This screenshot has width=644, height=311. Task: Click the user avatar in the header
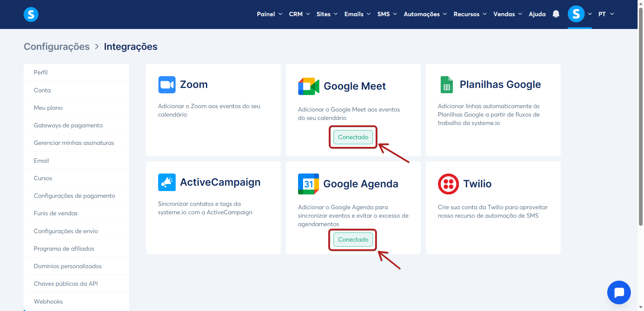576,14
